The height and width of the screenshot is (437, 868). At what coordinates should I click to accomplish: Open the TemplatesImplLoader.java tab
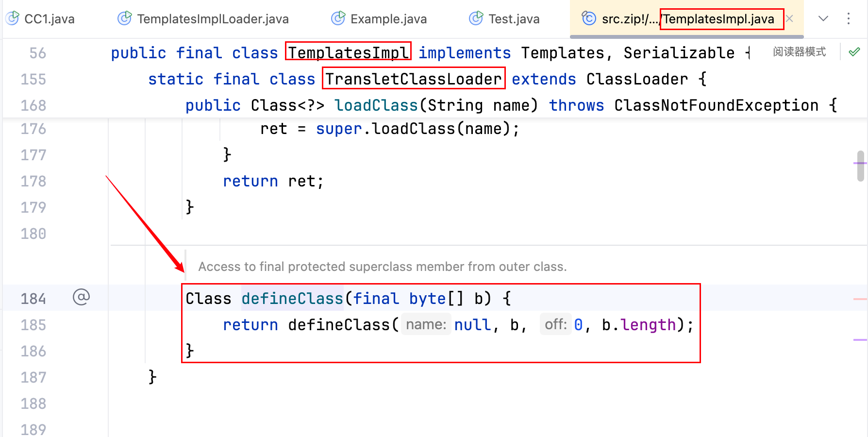click(x=213, y=19)
